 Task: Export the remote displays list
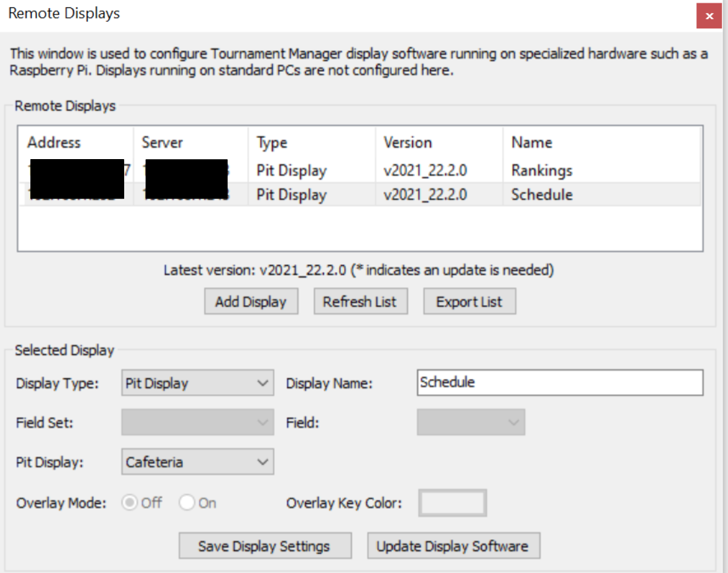[x=469, y=301]
